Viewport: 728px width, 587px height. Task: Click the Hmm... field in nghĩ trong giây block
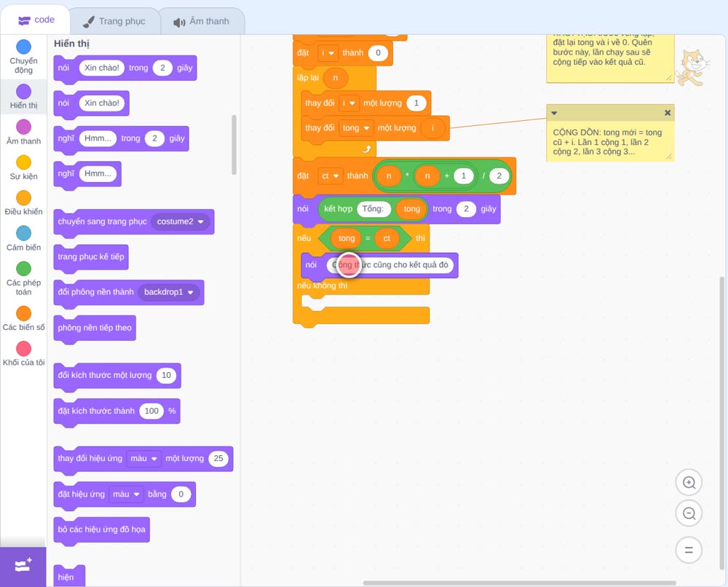(x=98, y=138)
